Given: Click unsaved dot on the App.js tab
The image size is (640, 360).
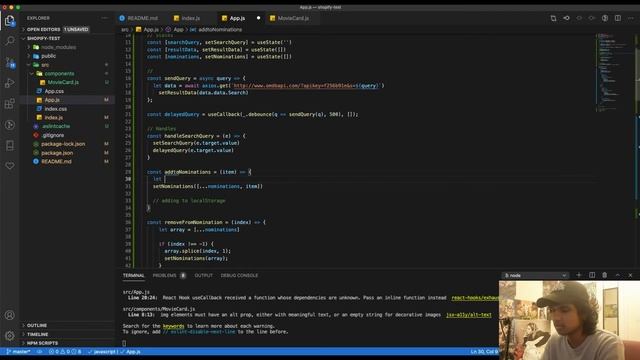Looking at the screenshot, I should (x=258, y=18).
